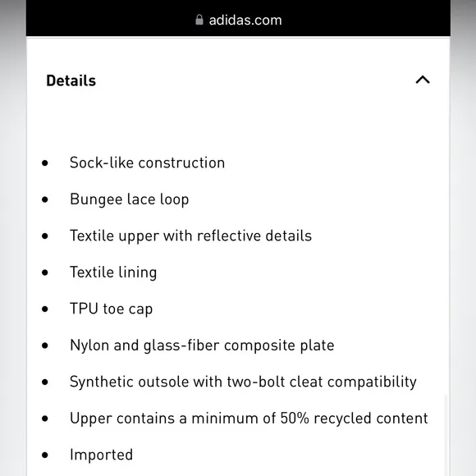Click the page scrollbar on right edge
The image size is (476, 476).
(x=446, y=435)
